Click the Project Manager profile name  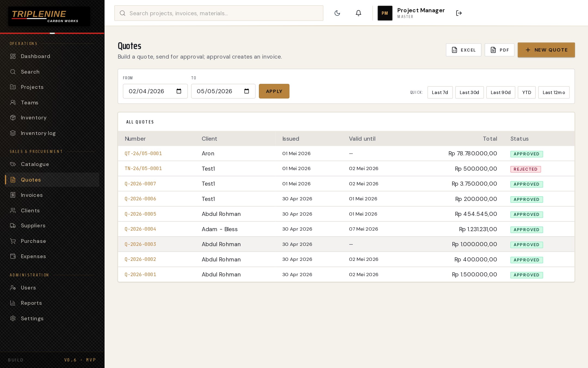pyautogui.click(x=421, y=10)
